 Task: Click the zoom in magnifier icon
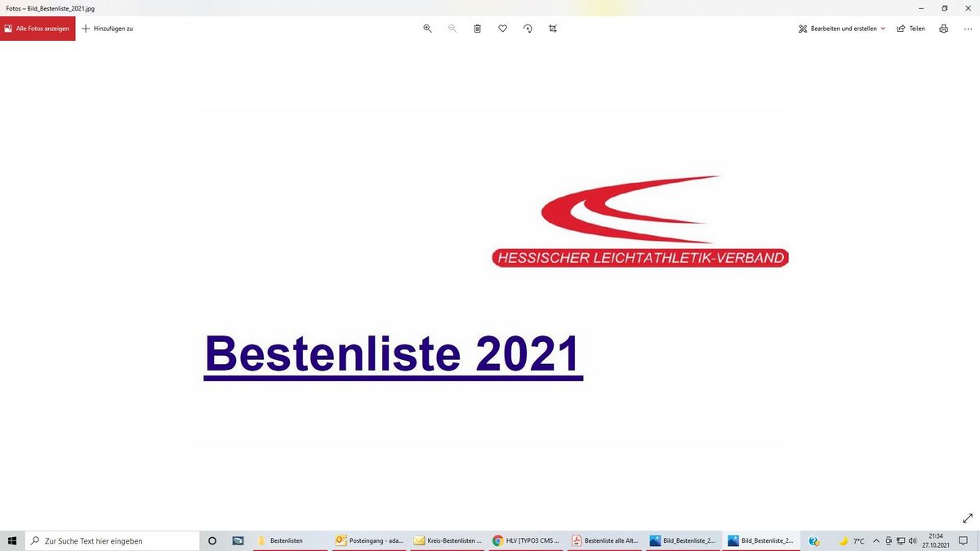click(x=427, y=29)
